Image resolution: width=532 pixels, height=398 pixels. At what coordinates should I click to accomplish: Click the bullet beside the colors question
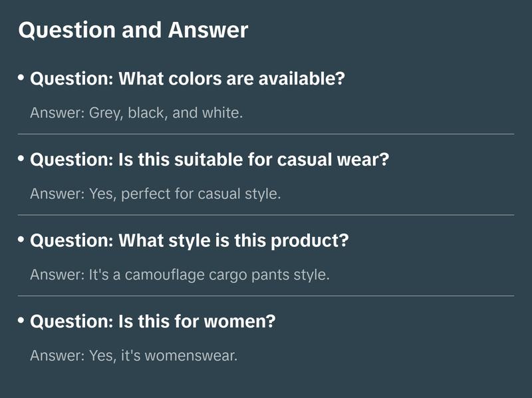[x=21, y=79]
